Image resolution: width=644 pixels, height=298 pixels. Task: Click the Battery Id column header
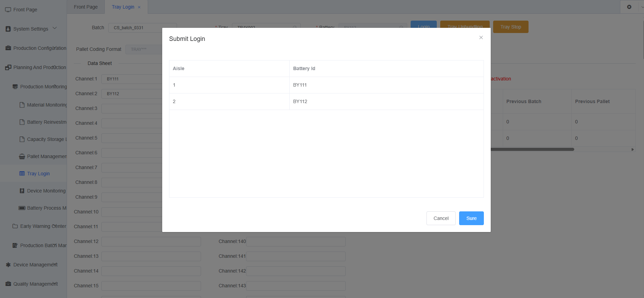387,68
